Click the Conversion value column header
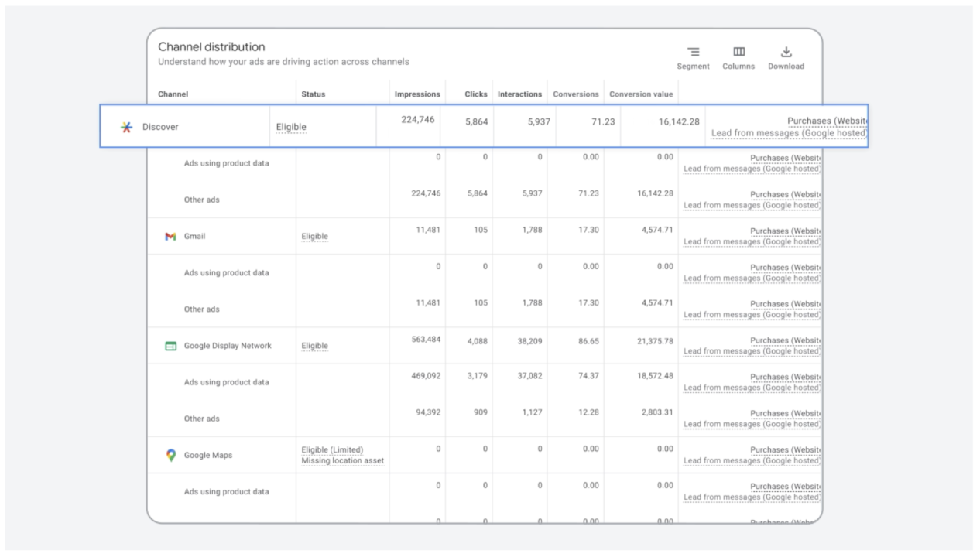 (641, 93)
